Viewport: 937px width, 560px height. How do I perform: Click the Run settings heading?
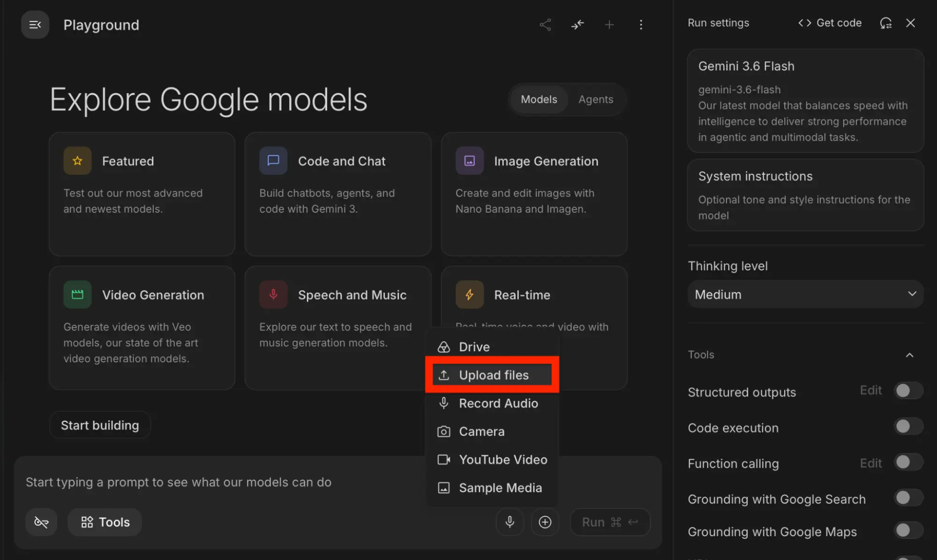[719, 23]
